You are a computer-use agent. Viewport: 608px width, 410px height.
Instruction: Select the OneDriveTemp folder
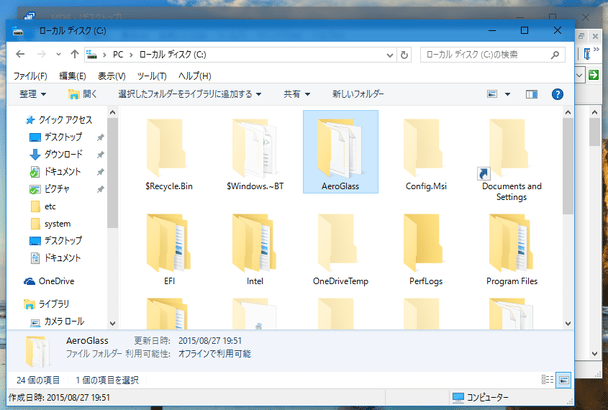pyautogui.click(x=340, y=249)
